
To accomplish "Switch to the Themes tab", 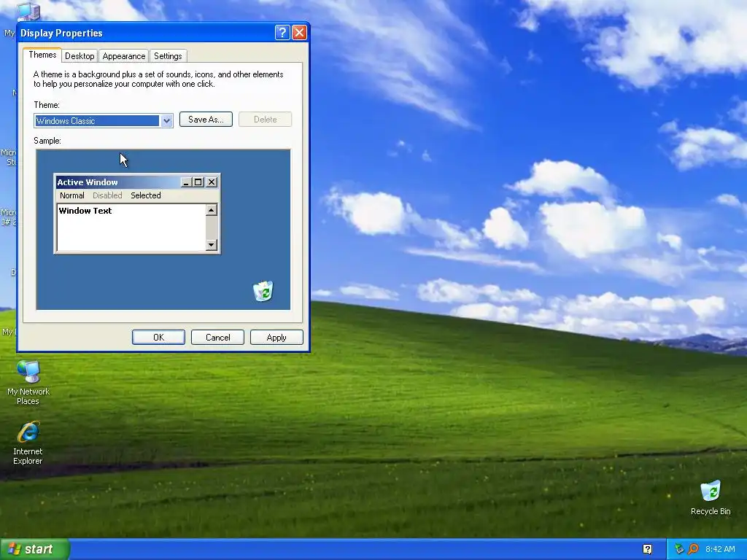I will [x=42, y=55].
